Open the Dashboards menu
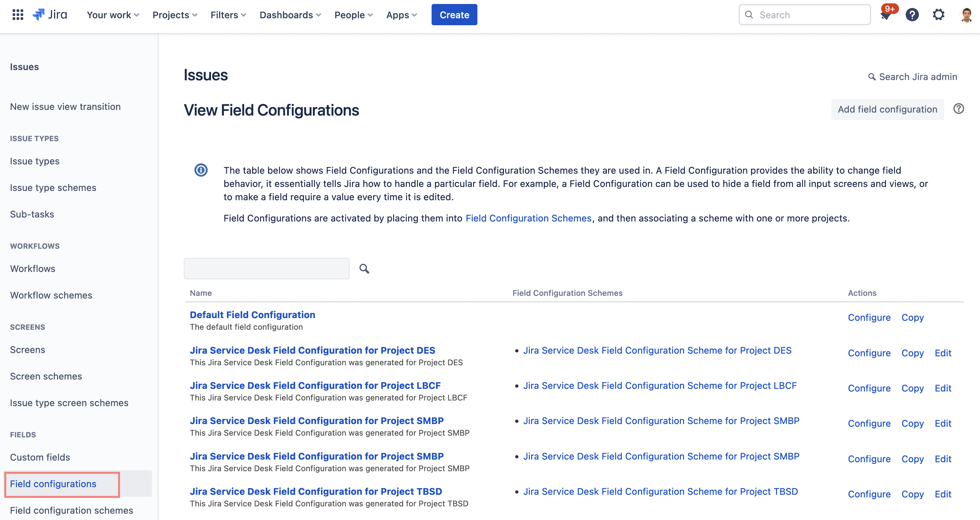This screenshot has width=980, height=520. [290, 15]
